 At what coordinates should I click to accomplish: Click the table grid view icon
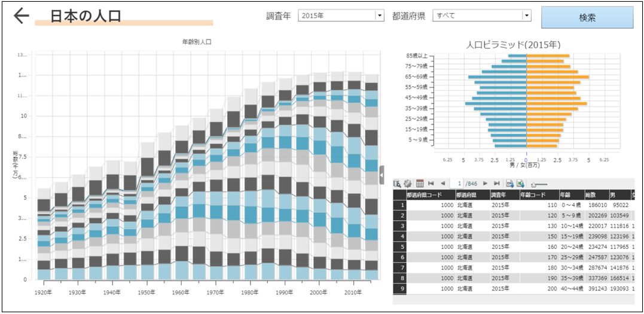pyautogui.click(x=419, y=183)
